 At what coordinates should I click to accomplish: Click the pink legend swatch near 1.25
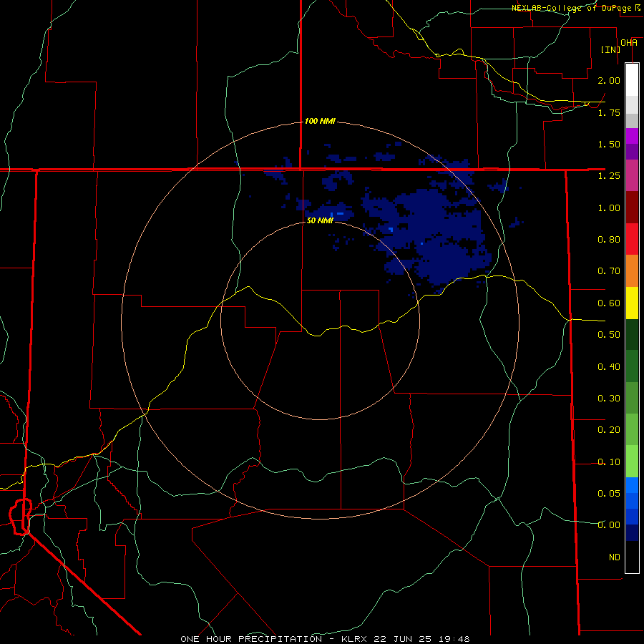pyautogui.click(x=632, y=175)
